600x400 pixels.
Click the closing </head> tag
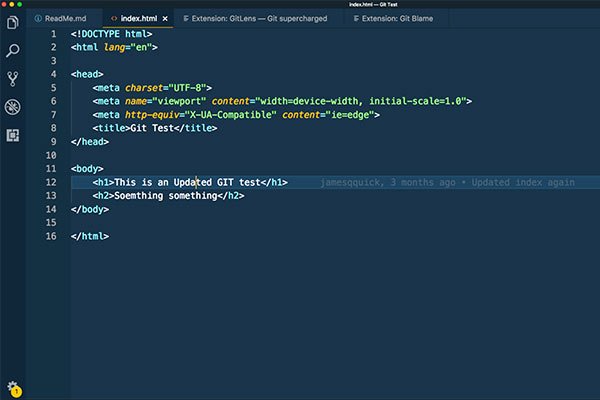90,142
